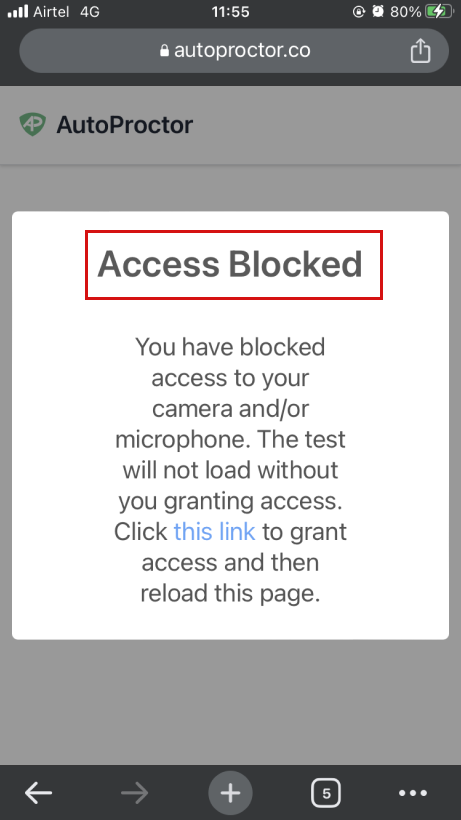Tap the rotation lock status icon
Screen dimensions: 461x820
pyautogui.click(x=359, y=12)
